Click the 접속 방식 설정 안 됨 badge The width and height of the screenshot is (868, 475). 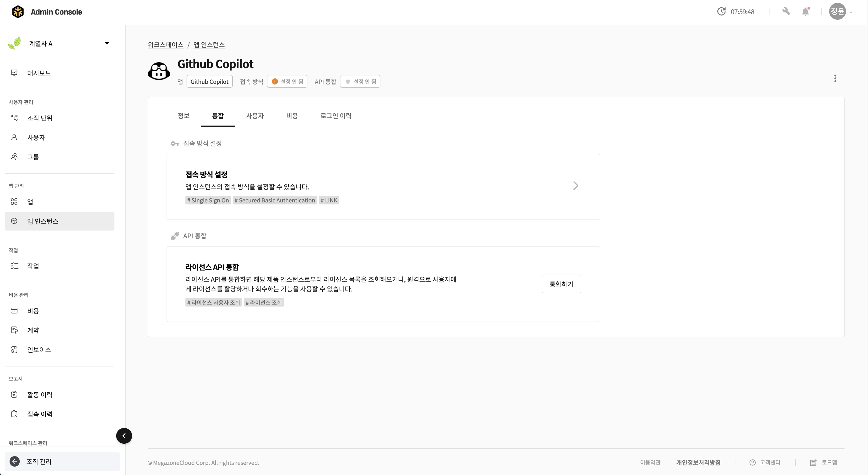pos(287,81)
